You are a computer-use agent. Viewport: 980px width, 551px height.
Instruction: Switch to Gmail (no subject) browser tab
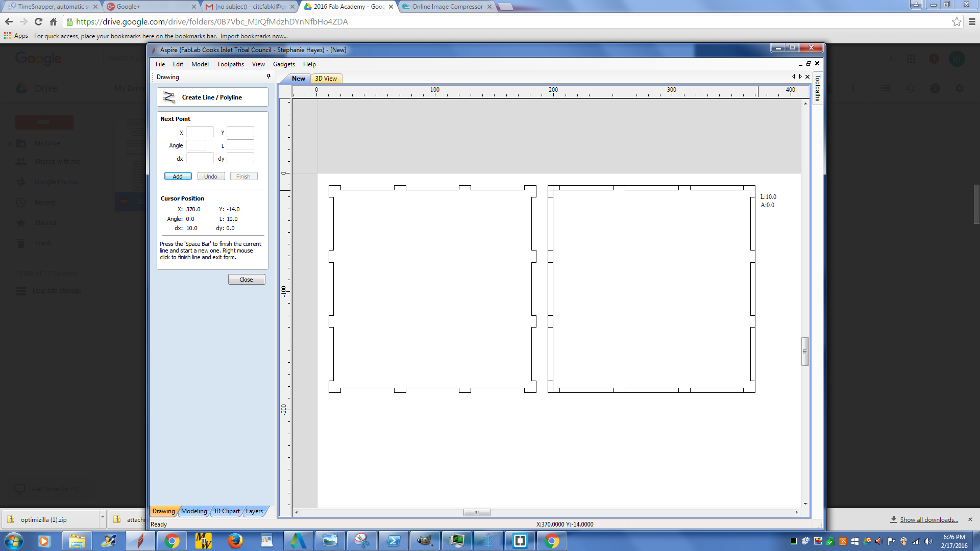tap(250, 7)
